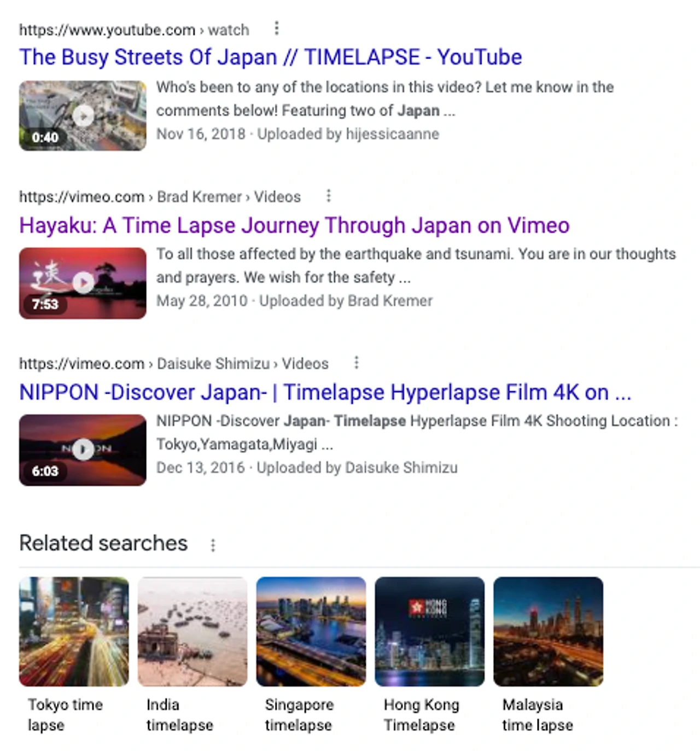The height and width of the screenshot is (751, 700).
Task: Click 'Nov 16, 2018 · Uploaded by hijessicaanne' text
Action: [297, 134]
